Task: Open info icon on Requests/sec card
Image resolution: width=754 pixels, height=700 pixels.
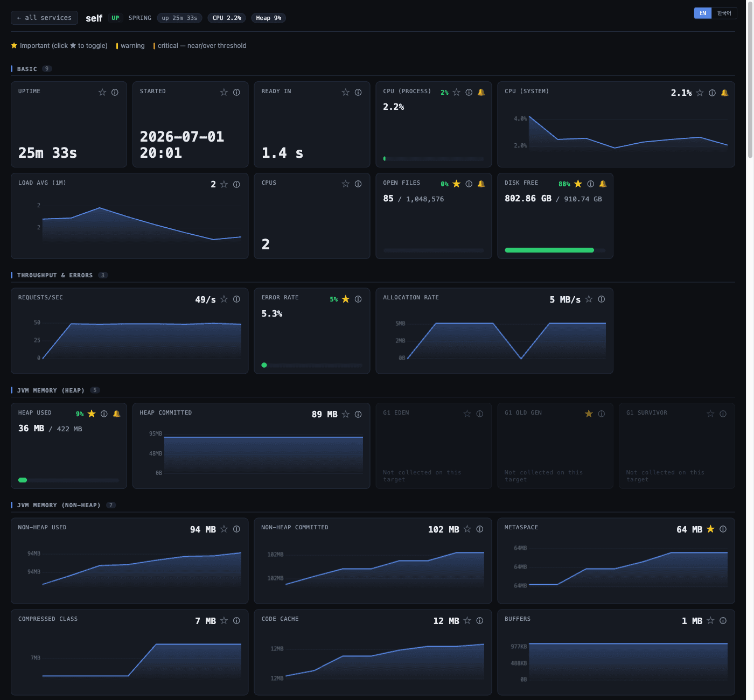Action: 236,299
